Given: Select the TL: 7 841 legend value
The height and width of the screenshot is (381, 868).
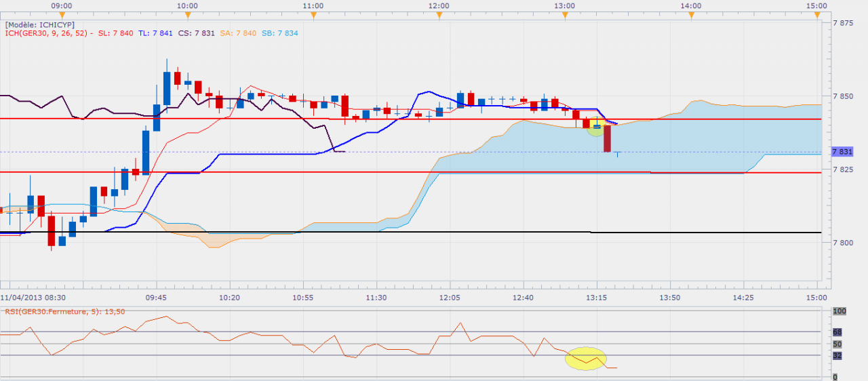Looking at the screenshot, I should click(155, 34).
